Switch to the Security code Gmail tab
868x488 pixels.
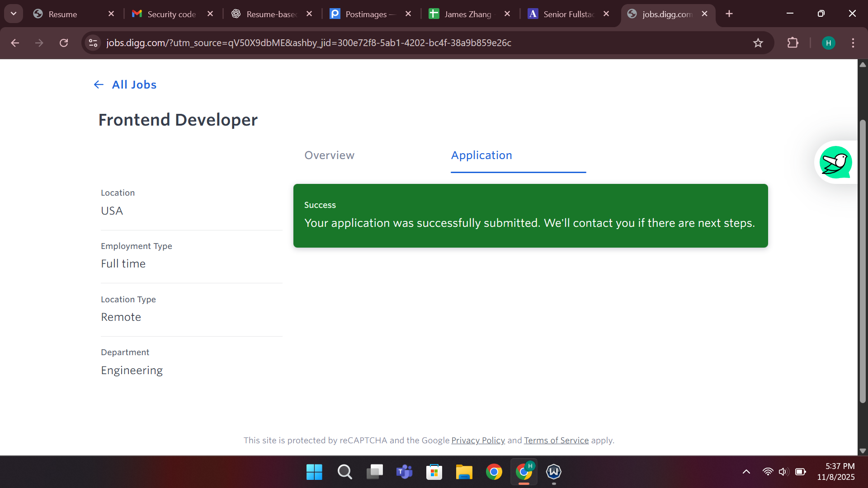[x=171, y=14]
